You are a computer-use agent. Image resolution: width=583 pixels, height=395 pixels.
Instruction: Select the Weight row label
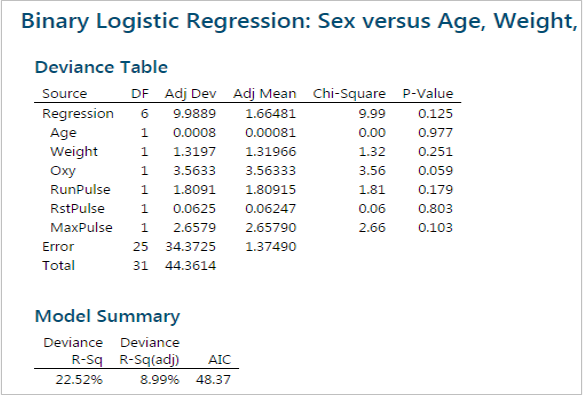pyautogui.click(x=74, y=152)
